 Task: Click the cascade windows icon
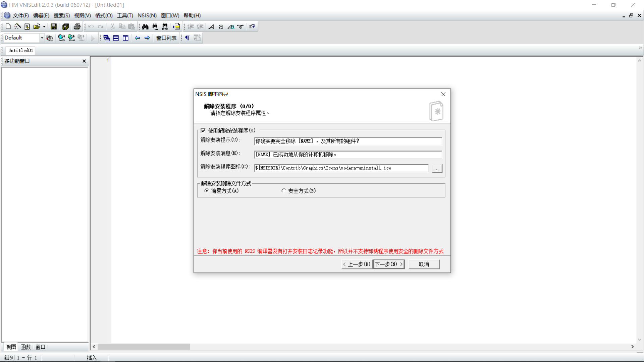(x=106, y=38)
